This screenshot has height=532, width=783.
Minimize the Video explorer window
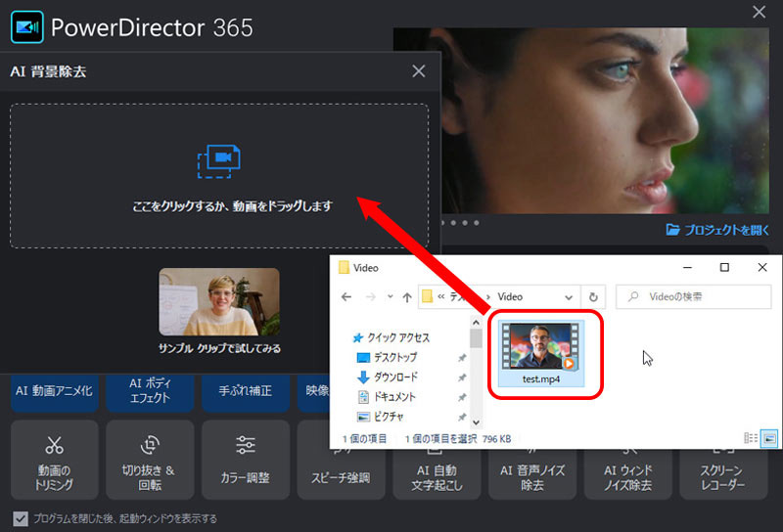point(688,268)
